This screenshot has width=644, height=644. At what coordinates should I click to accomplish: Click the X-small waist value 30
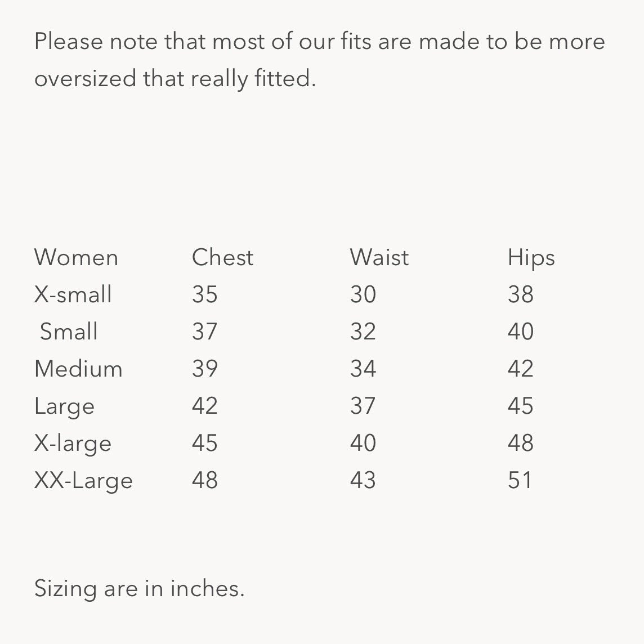[363, 294]
